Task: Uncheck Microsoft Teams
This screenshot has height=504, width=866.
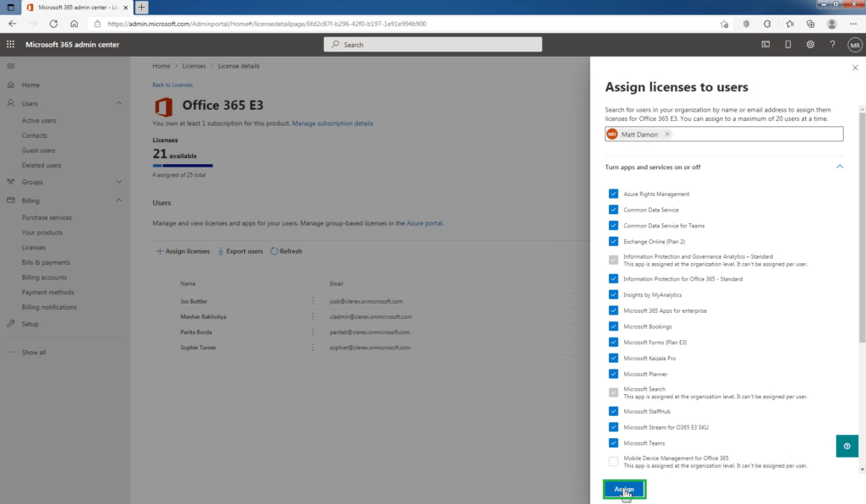Action: 613,443
